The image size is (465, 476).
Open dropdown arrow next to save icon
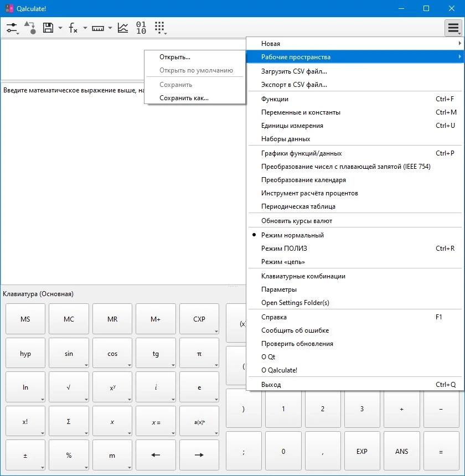click(60, 28)
